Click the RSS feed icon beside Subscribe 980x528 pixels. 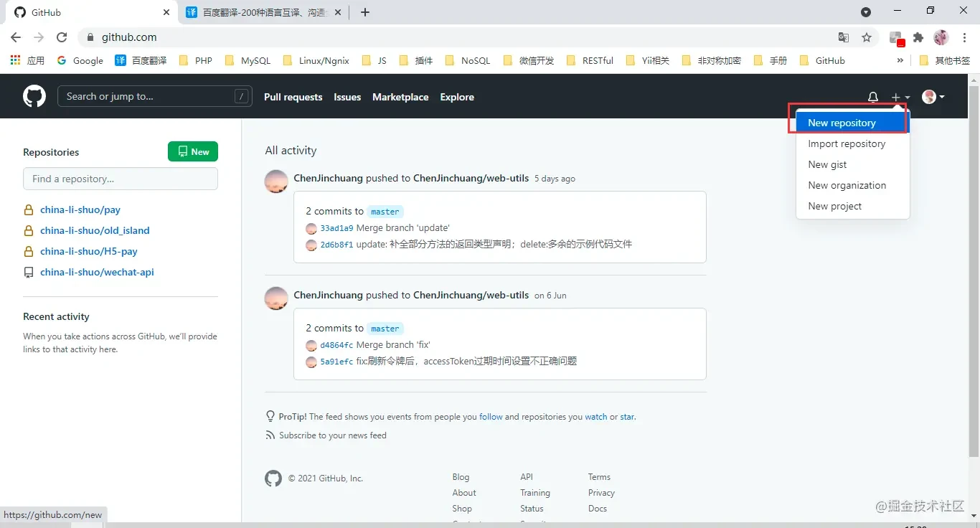(x=270, y=435)
